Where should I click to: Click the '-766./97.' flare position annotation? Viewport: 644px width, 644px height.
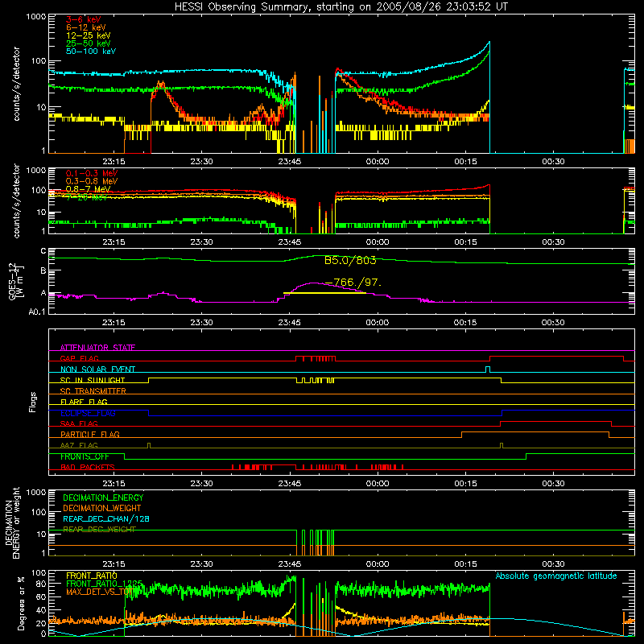coord(353,283)
